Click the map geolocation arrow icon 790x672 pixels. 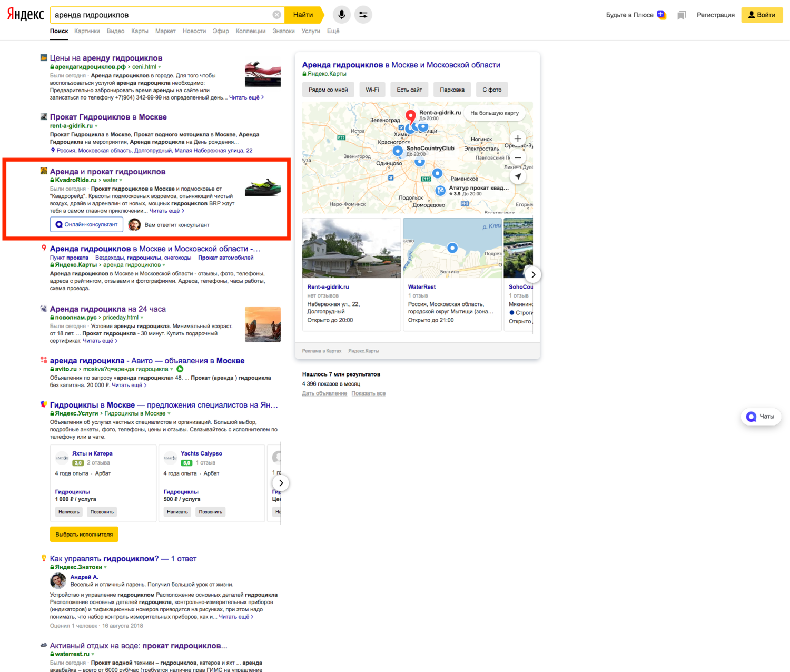[x=518, y=176]
